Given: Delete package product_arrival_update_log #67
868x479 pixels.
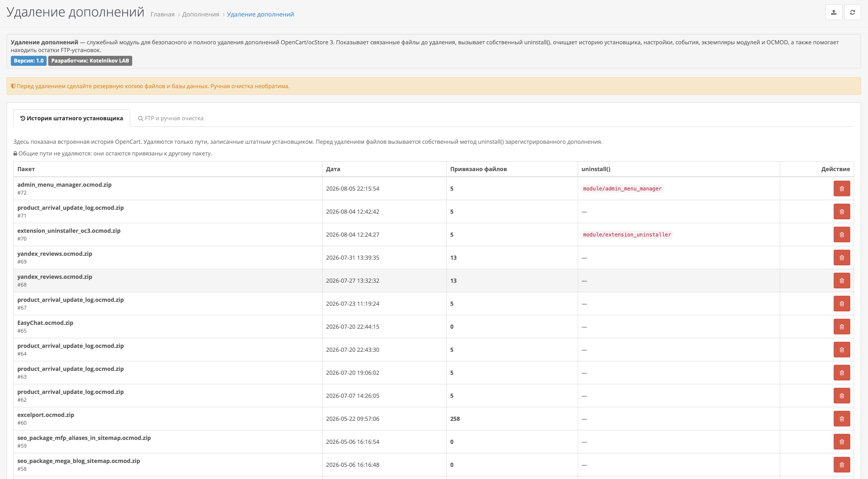Looking at the screenshot, I should click(x=842, y=304).
